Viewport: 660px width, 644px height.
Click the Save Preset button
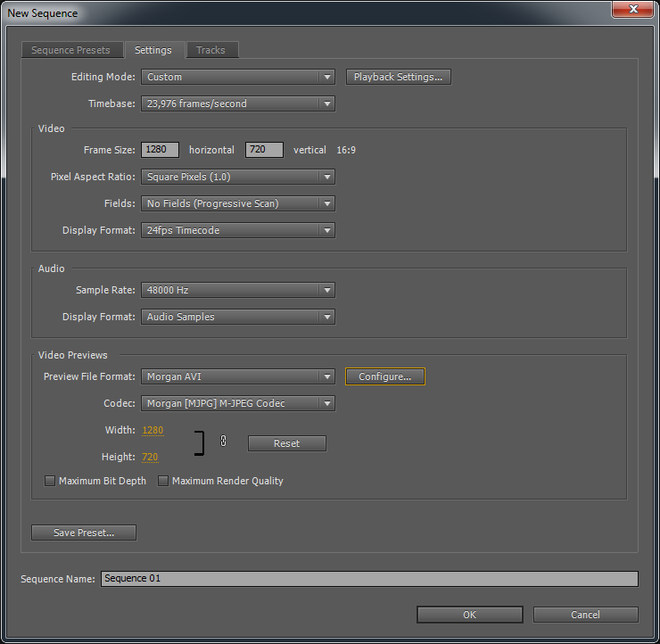pos(84,533)
